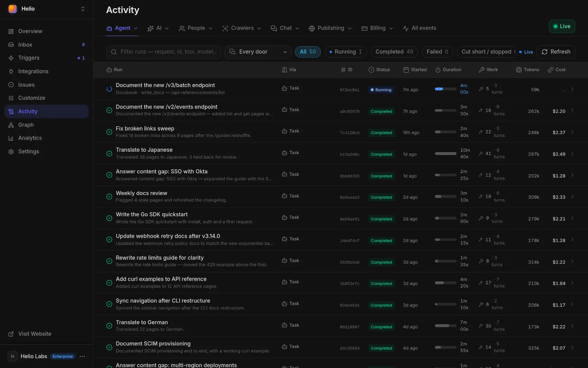
Task: Click the Tokens chip column icon
Action: [519, 70]
